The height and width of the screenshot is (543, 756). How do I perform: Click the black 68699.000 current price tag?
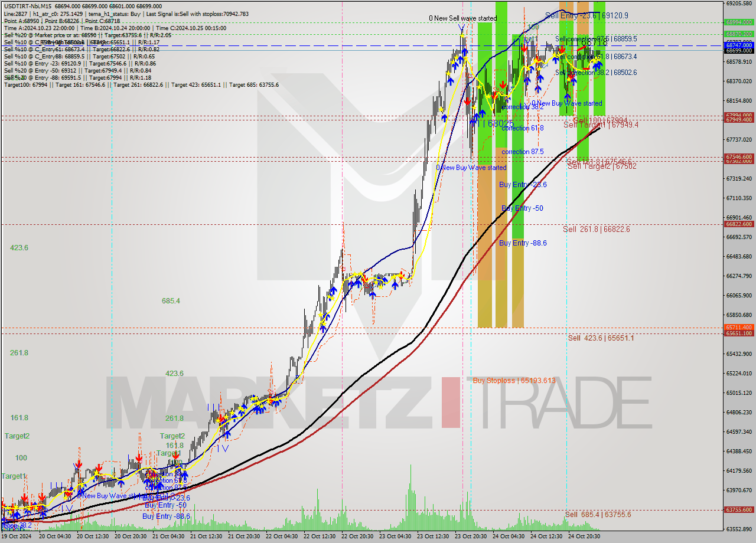coord(739,51)
